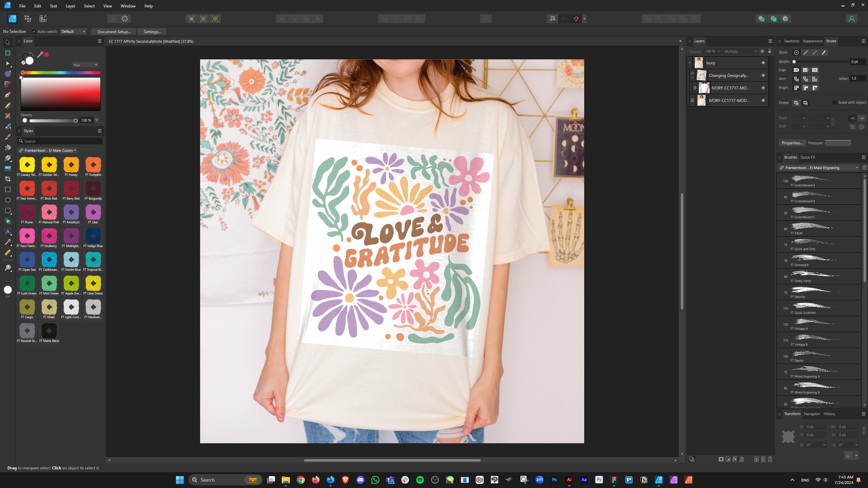
Task: Select the Artistic Text tool
Action: [7, 232]
